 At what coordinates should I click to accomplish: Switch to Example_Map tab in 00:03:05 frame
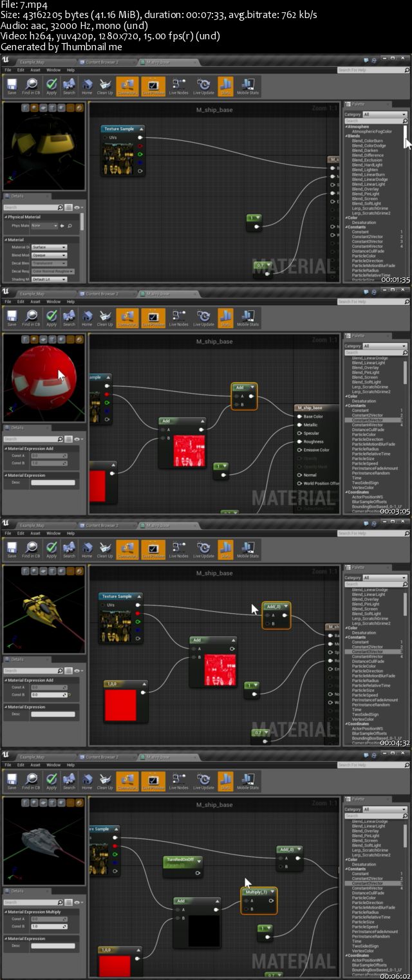coord(32,293)
